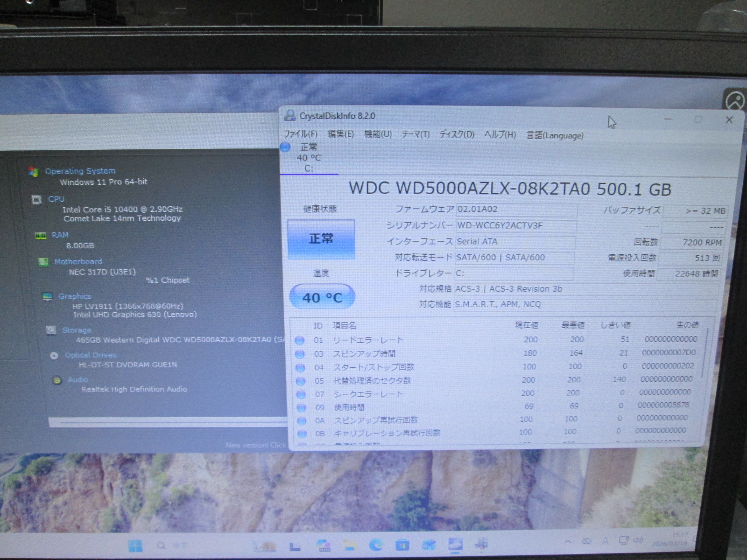Click the 40 °C temperature button
The height and width of the screenshot is (560, 747).
[322, 297]
